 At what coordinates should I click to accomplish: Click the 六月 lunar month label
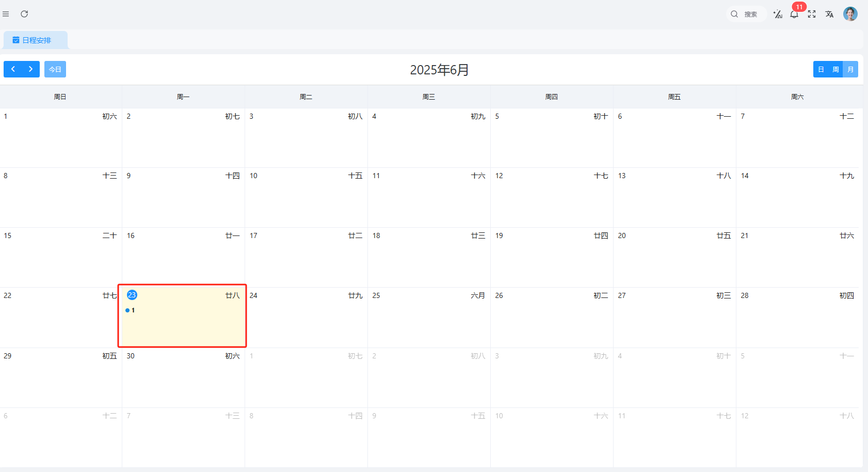[478, 295]
